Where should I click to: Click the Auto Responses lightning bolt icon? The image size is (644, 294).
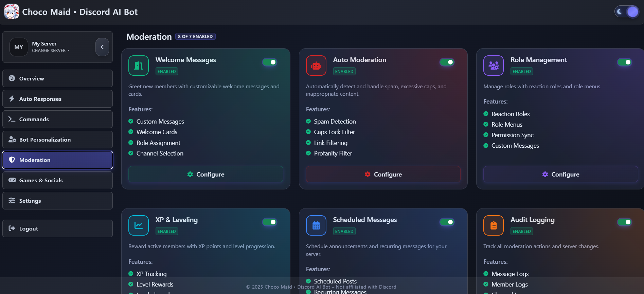[x=12, y=98]
